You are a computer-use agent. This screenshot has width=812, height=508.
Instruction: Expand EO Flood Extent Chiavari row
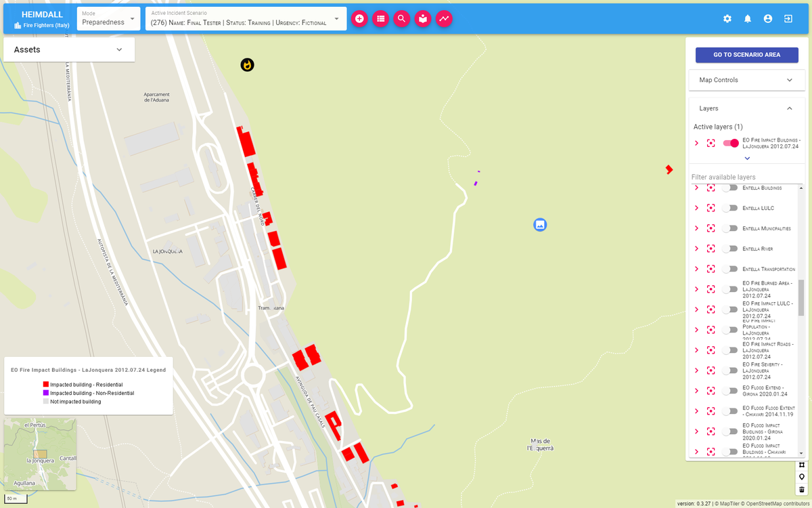coord(696,410)
